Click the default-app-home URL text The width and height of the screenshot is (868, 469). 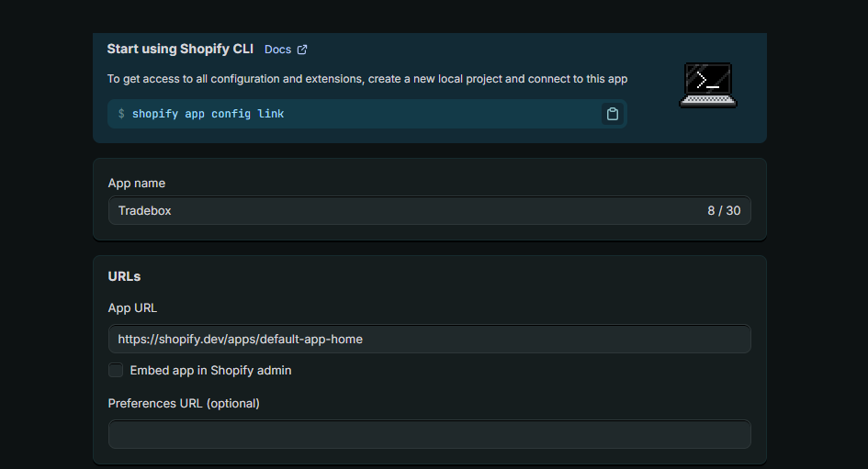[x=241, y=340]
